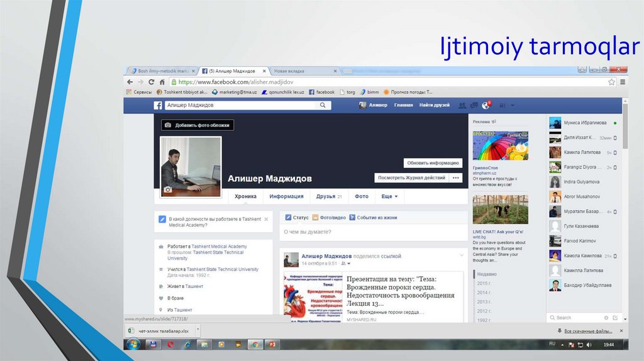Open the downloaded file options arrow
The height and width of the screenshot is (361, 644).
197,330
